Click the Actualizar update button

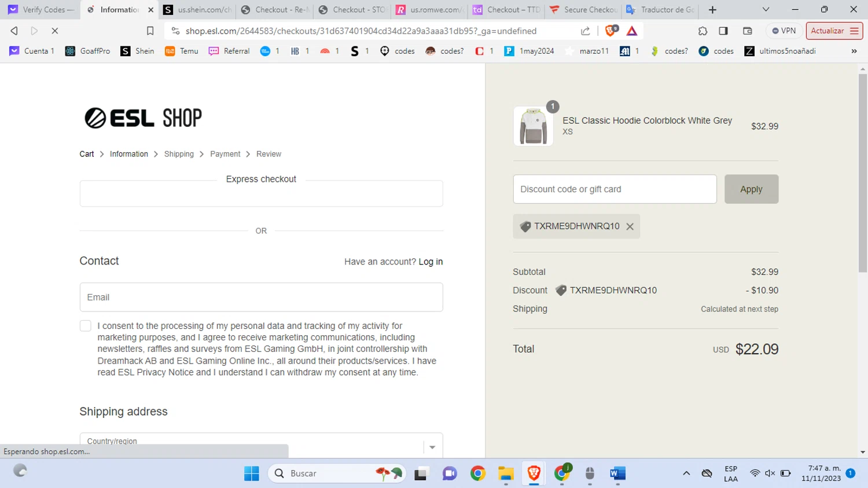834,31
